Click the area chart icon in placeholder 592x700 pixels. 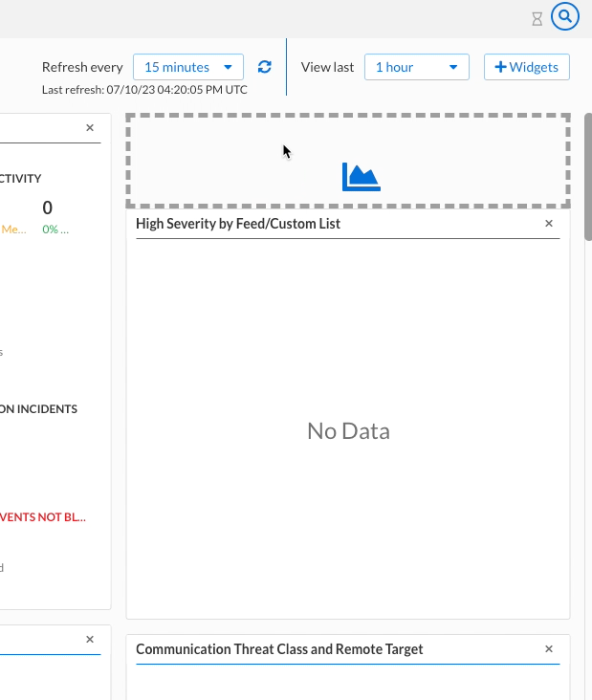[361, 177]
